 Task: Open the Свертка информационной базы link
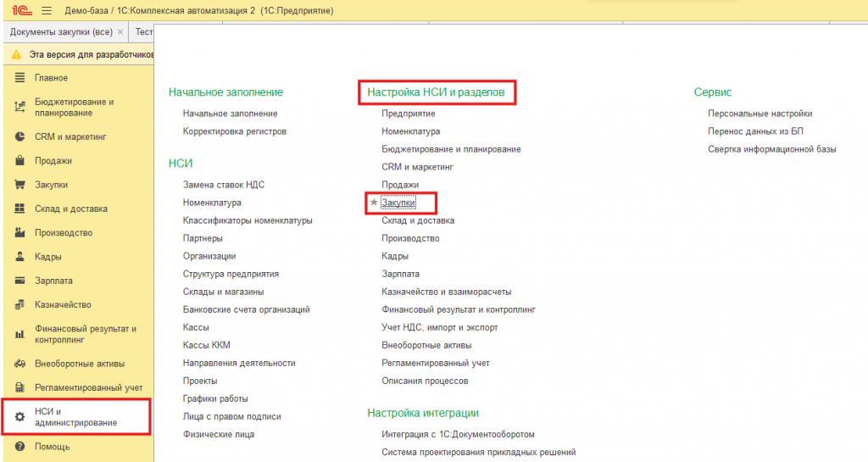pyautogui.click(x=771, y=149)
